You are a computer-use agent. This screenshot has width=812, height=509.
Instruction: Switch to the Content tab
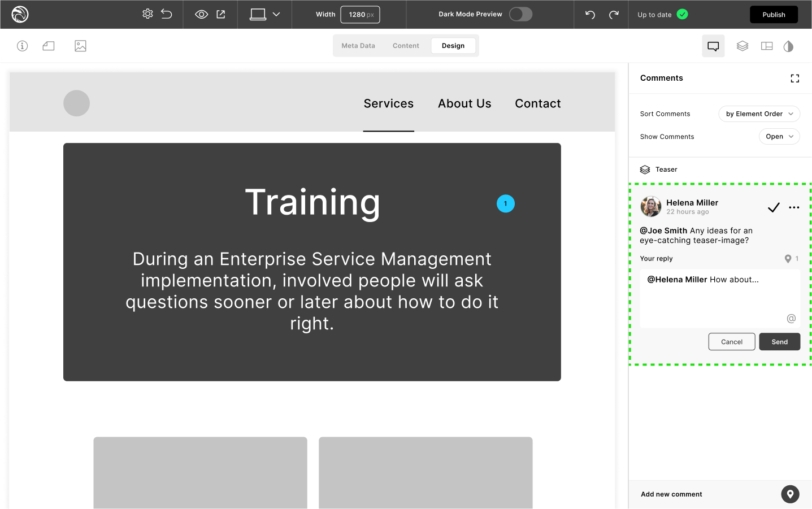406,46
